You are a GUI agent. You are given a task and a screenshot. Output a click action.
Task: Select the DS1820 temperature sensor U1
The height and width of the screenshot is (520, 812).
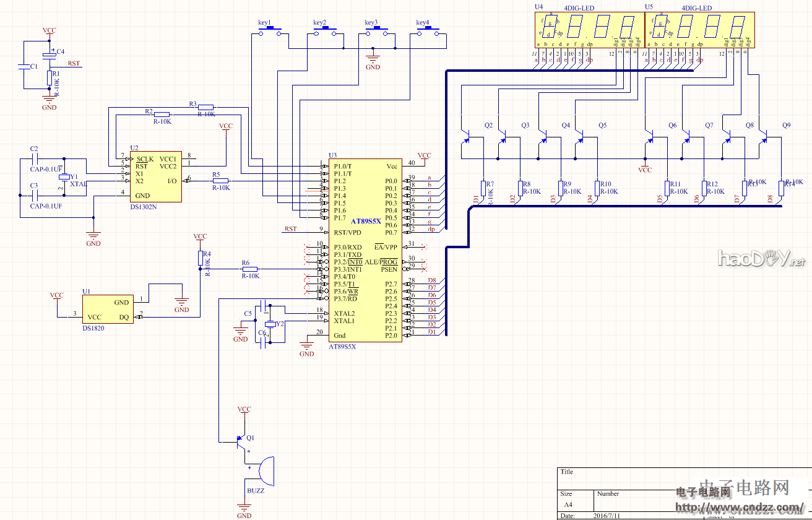click(x=106, y=310)
